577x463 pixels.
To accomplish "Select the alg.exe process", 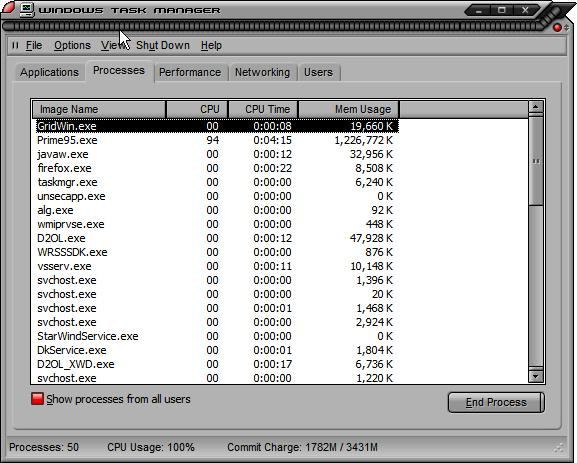I will click(217, 210).
